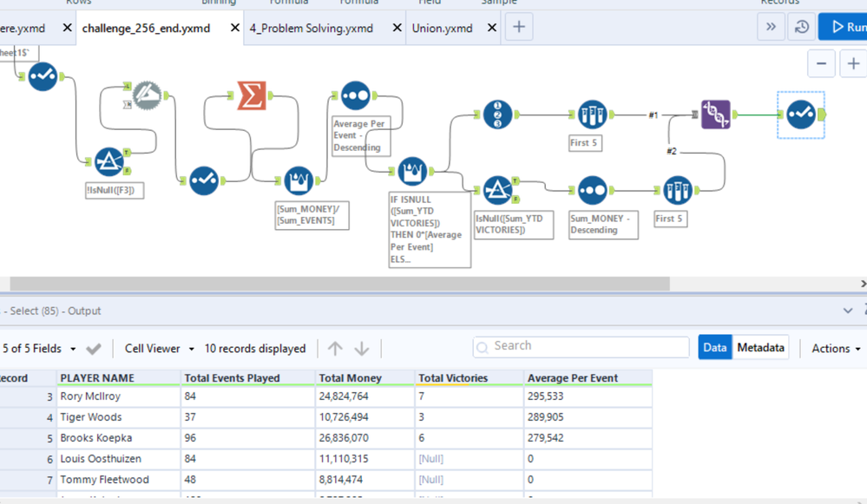Select the red Summarize tool on canvas

(252, 95)
